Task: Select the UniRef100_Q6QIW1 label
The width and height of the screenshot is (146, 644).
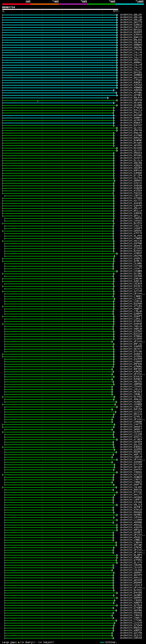Action: pos(131,47)
